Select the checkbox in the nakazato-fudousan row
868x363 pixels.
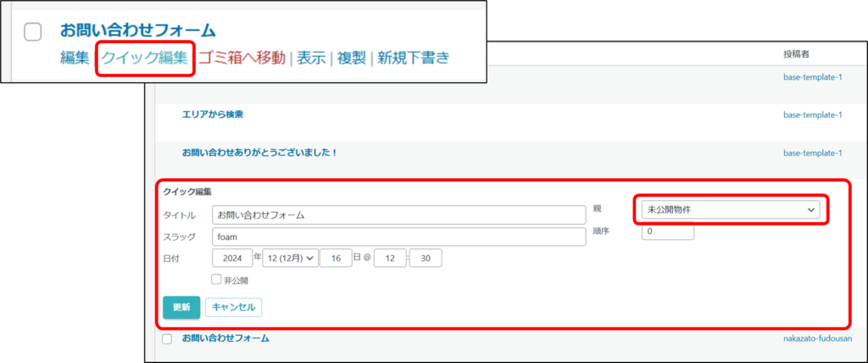tap(167, 338)
